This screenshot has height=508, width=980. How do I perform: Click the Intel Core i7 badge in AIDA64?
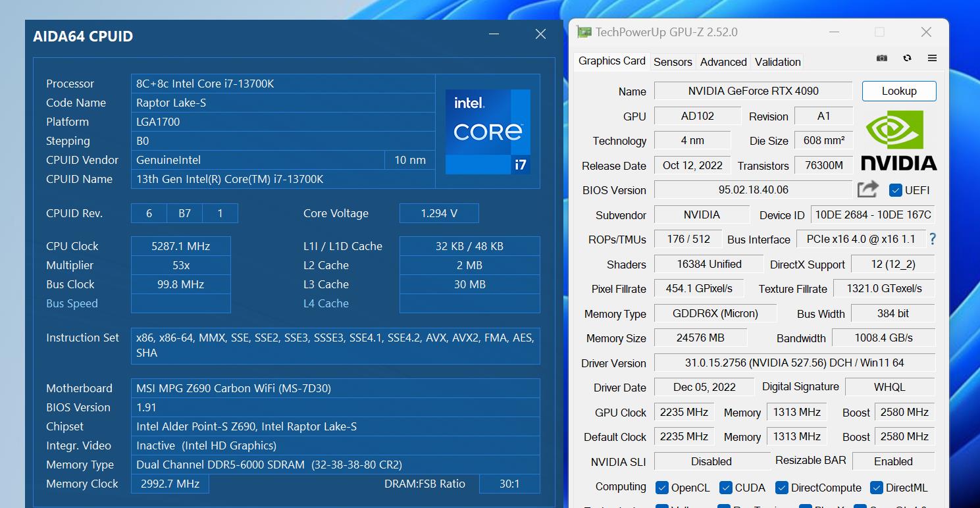(x=488, y=132)
